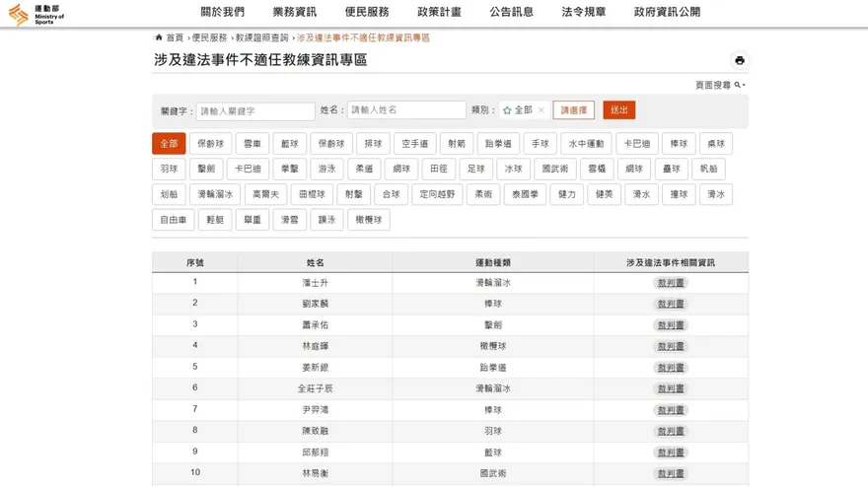Filter by 舉重 category
Screen dimensions: 868x487
point(253,220)
